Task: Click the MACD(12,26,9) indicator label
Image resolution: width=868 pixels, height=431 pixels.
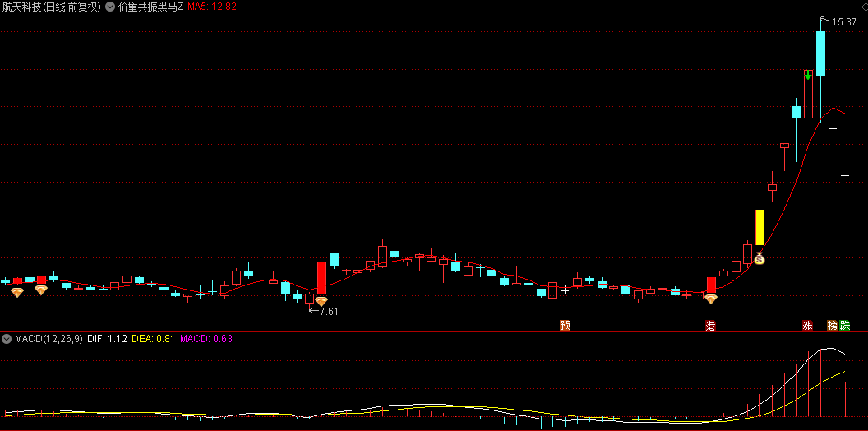Action: pyautogui.click(x=48, y=339)
